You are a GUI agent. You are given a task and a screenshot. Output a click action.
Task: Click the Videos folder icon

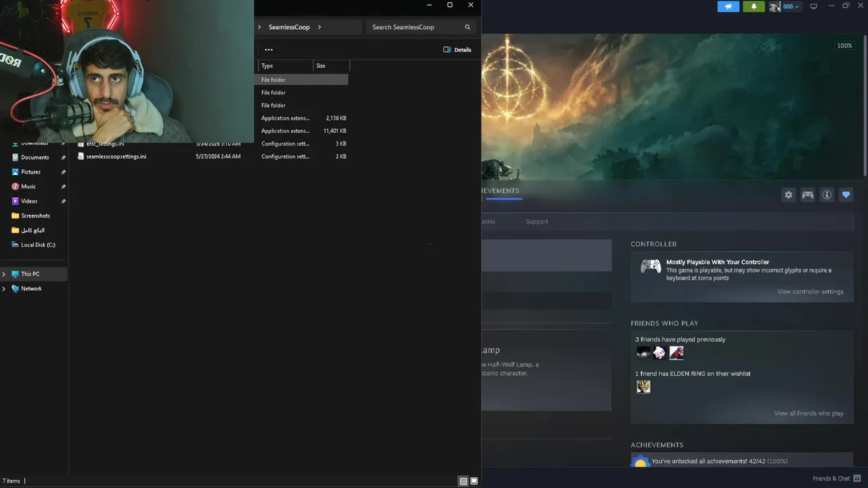coord(16,201)
